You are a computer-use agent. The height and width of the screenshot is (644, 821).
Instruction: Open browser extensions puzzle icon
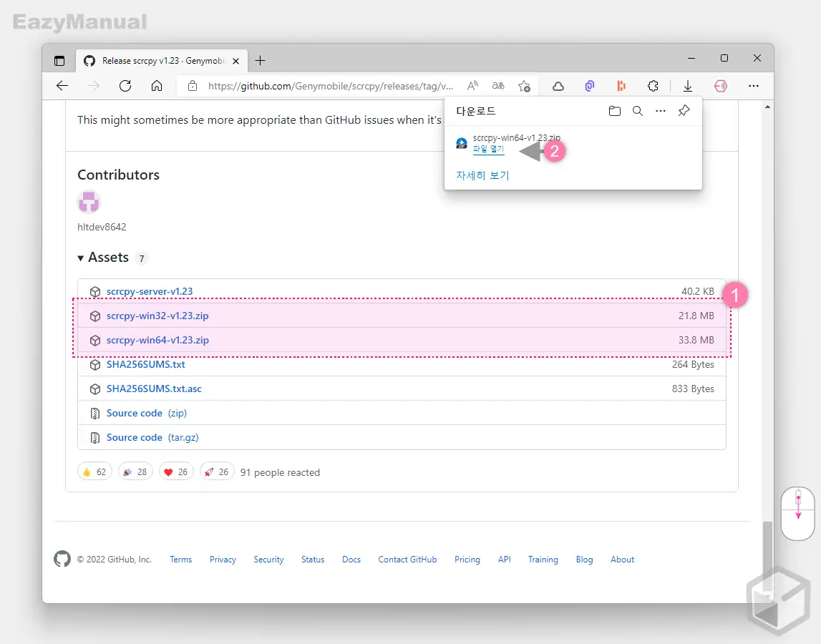tap(653, 86)
